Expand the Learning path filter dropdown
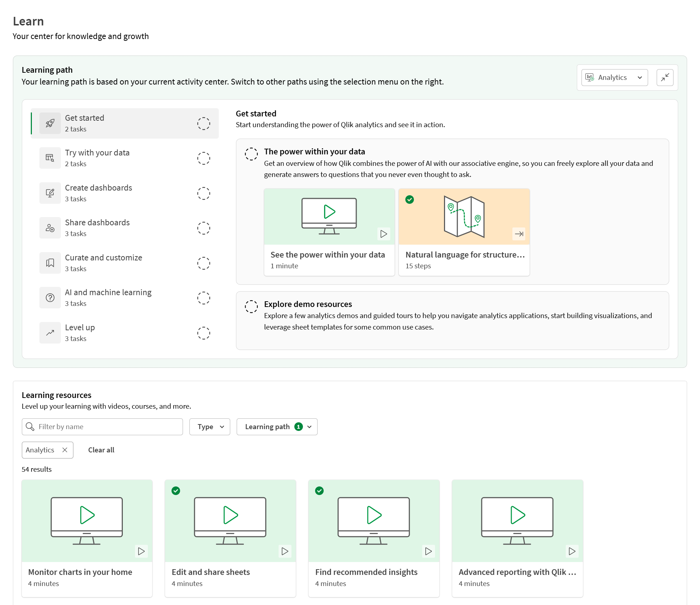This screenshot has height=605, width=700. [277, 427]
